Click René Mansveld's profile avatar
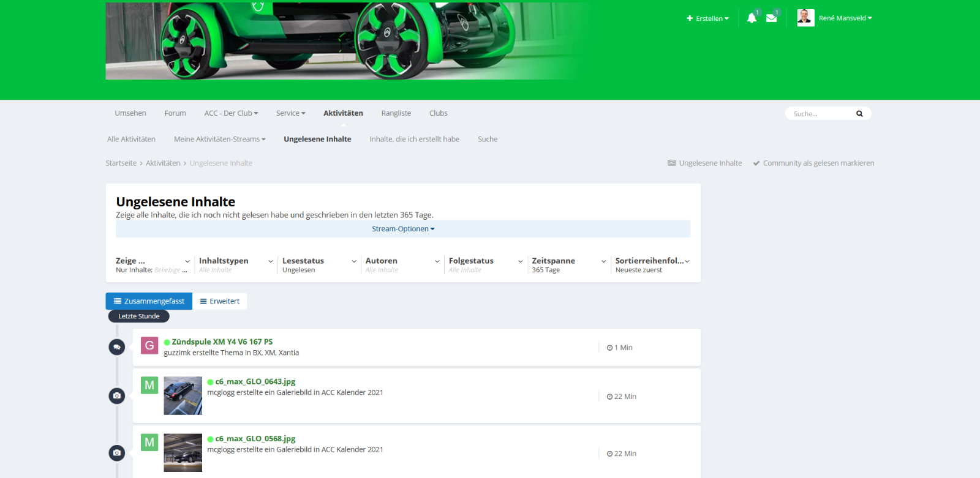This screenshot has width=980, height=478. [805, 18]
